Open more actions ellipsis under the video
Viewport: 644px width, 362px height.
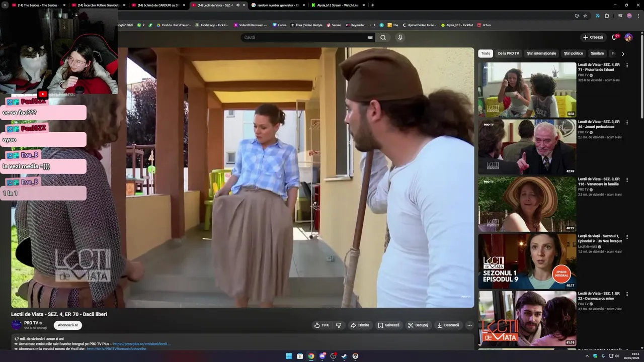469,325
